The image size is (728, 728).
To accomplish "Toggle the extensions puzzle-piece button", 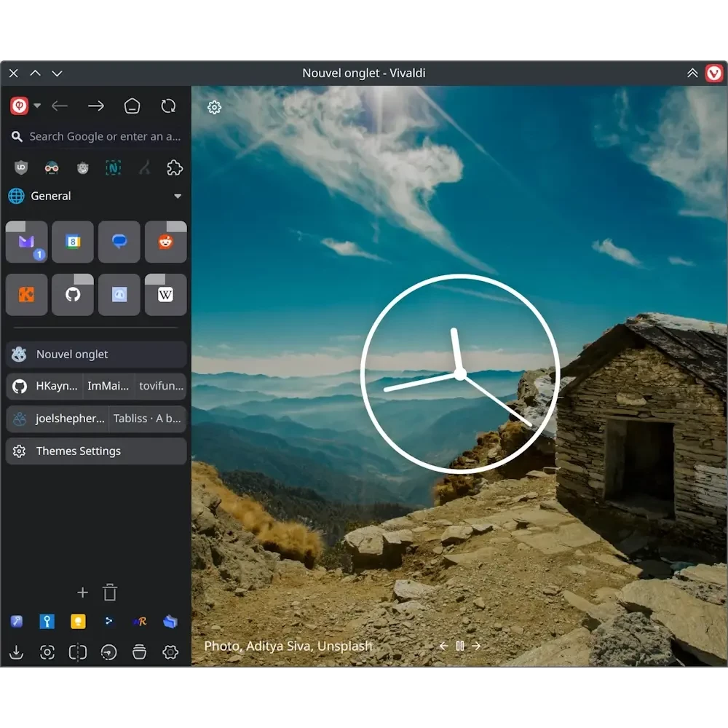I will (x=175, y=168).
